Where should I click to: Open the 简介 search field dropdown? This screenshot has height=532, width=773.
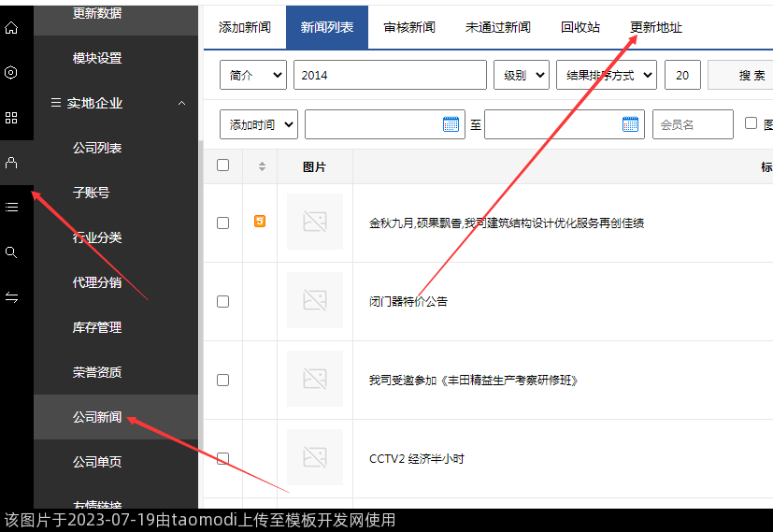coord(252,76)
